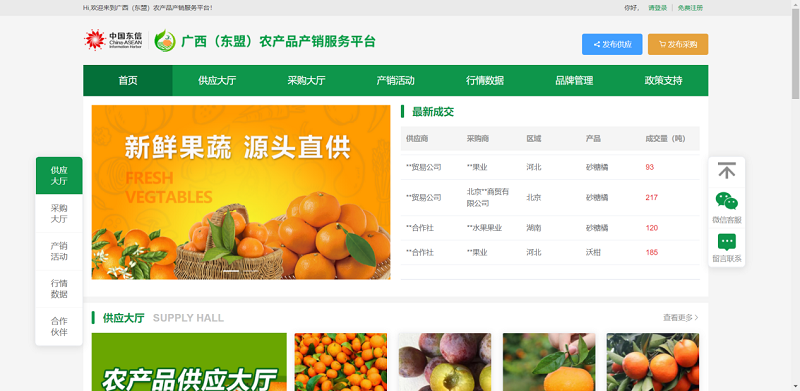
Task: Select 合作伙伴 in the left floating sidebar
Action: pyautogui.click(x=59, y=327)
